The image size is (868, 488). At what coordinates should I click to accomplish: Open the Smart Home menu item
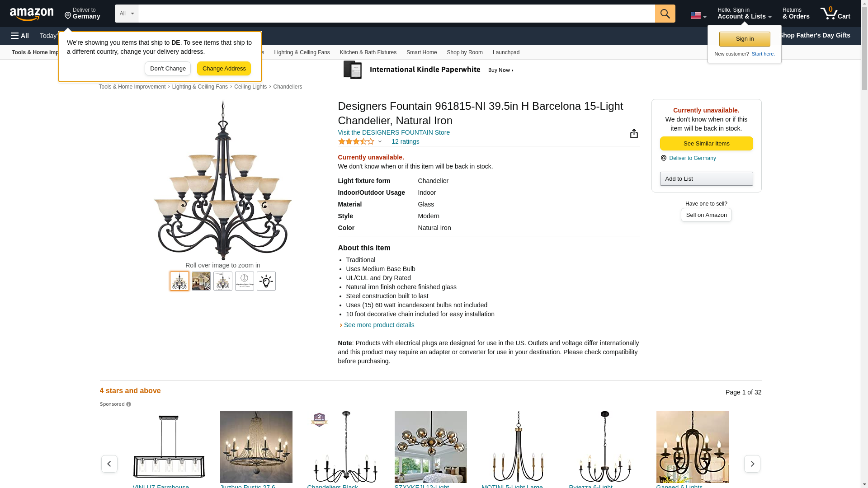click(421, 52)
